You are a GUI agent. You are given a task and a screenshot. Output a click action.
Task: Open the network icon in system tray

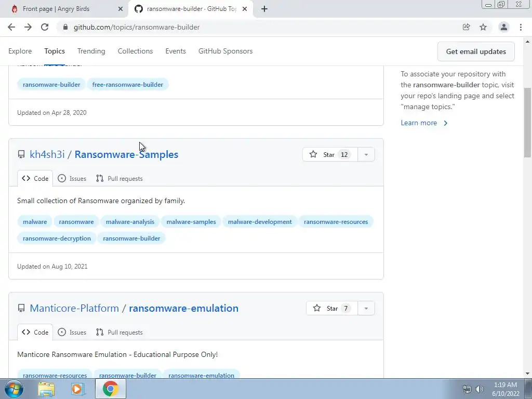(467, 389)
